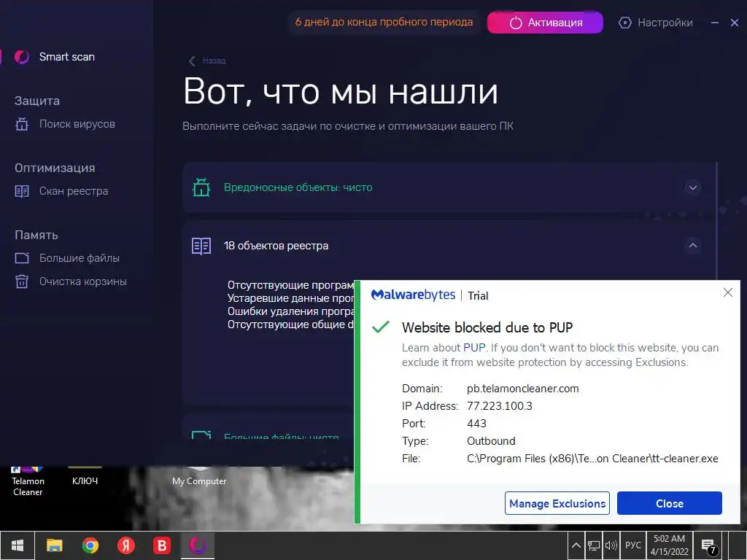Open the red B app in taskbar
The width and height of the screenshot is (747, 560).
161,545
